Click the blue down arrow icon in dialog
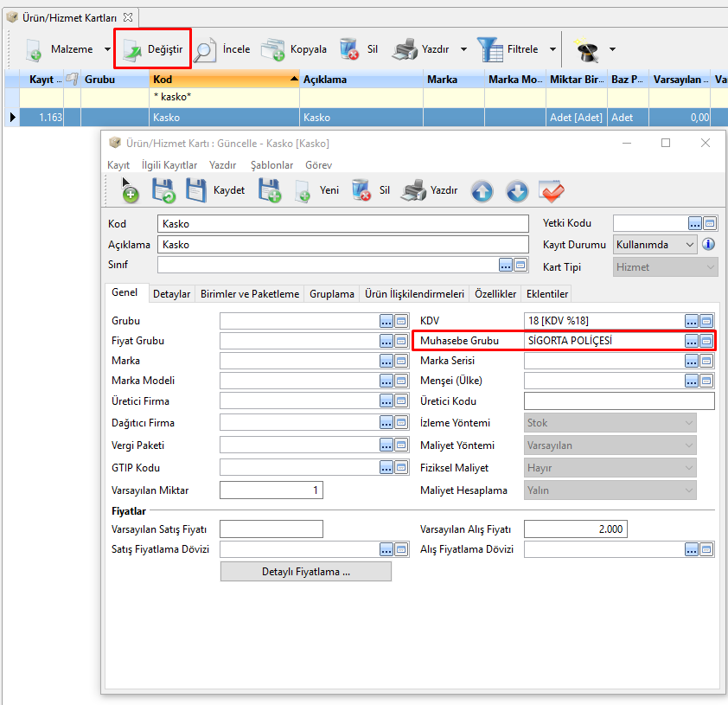The width and height of the screenshot is (728, 705). click(517, 191)
